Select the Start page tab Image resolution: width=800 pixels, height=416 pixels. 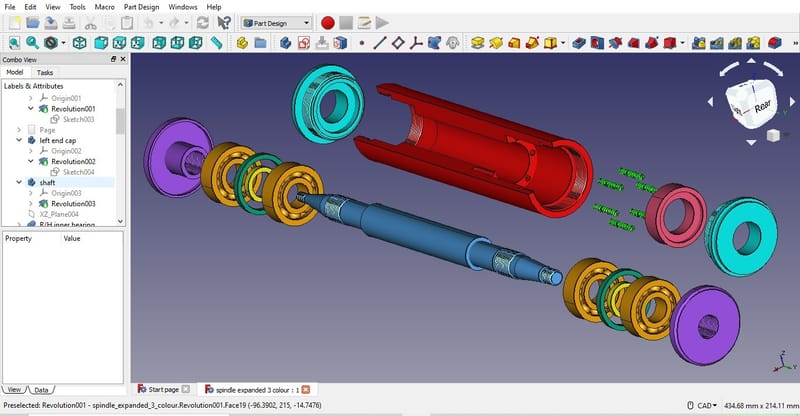[162, 388]
